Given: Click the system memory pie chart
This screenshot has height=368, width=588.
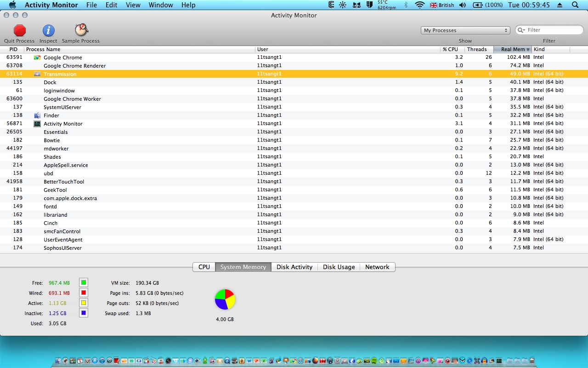Looking at the screenshot, I should 225,299.
